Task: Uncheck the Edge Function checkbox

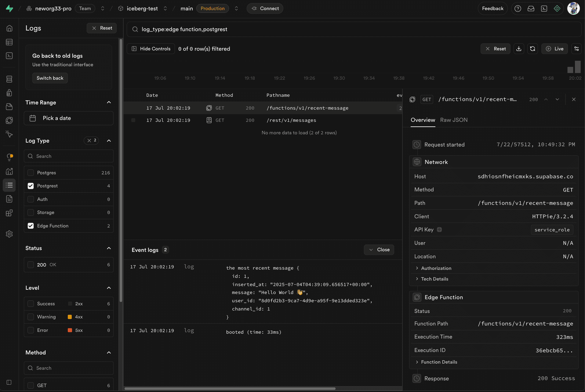Action: click(x=31, y=226)
